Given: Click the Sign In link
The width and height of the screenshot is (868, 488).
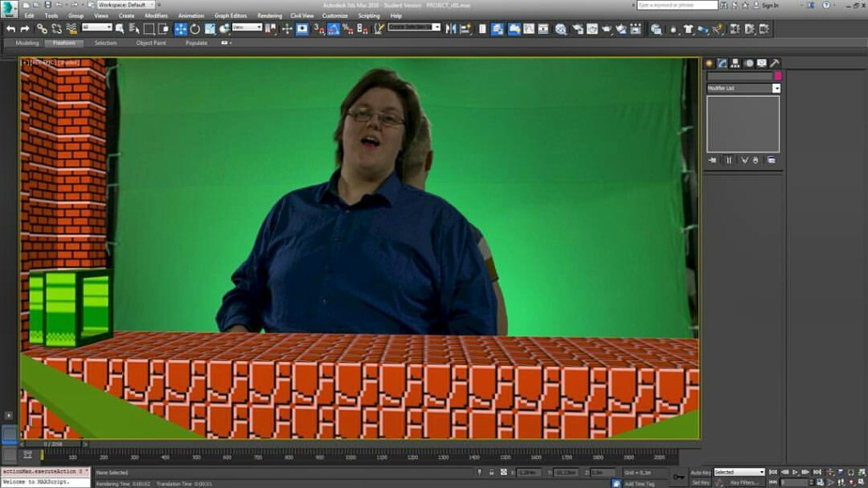Looking at the screenshot, I should click(770, 5).
